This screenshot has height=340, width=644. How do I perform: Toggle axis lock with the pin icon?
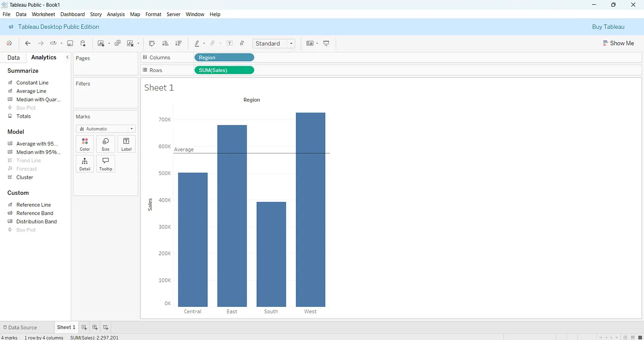242,43
